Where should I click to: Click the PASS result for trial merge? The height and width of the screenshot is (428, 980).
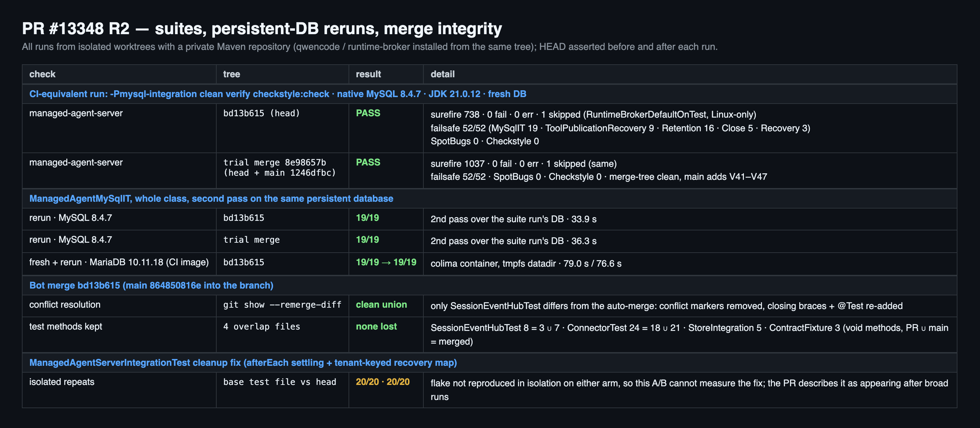(368, 162)
